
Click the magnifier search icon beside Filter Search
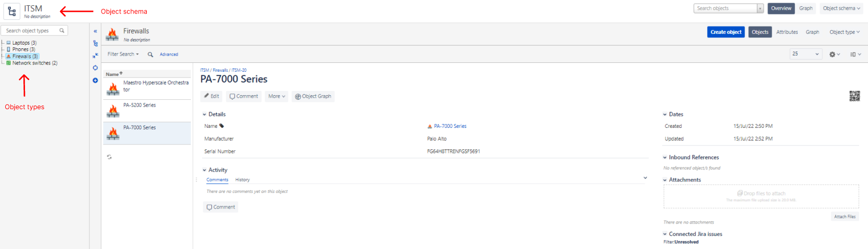(150, 55)
